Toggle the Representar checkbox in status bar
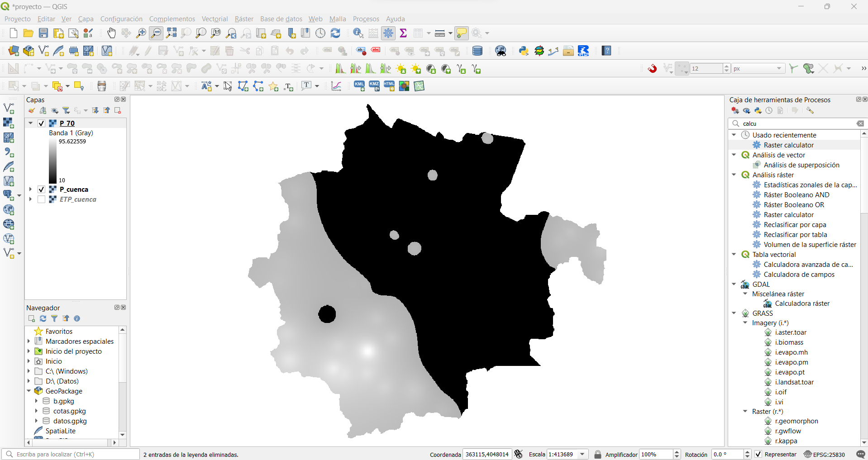The image size is (868, 460). pyautogui.click(x=758, y=454)
